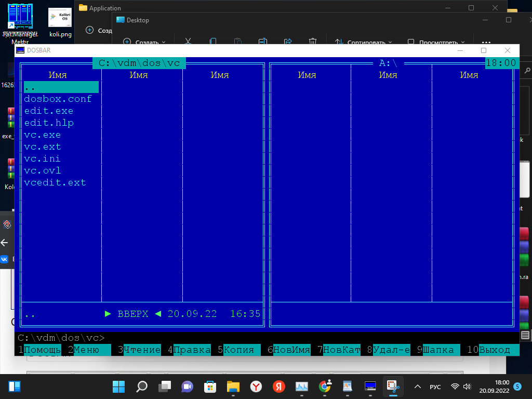Click the A:\ right panel header
The image size is (532, 399).
(x=388, y=63)
